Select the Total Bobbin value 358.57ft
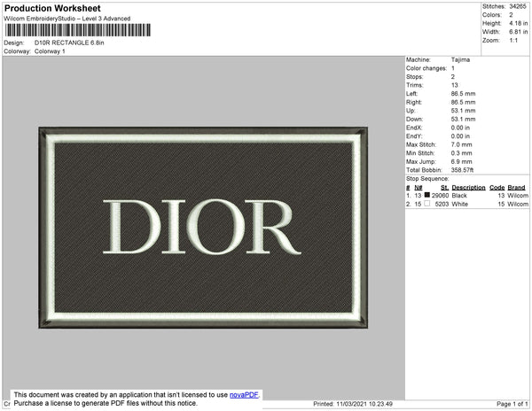This screenshot has height=411, width=532. [x=462, y=170]
